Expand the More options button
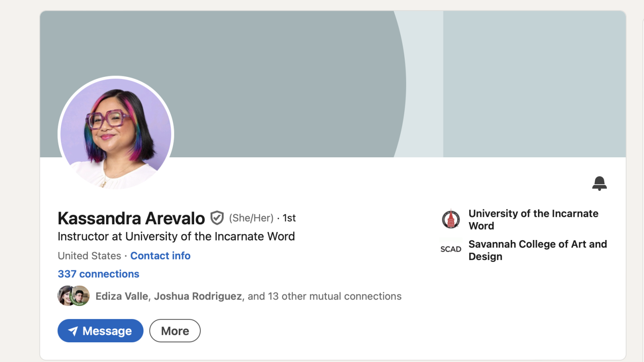644x362 pixels. point(175,331)
